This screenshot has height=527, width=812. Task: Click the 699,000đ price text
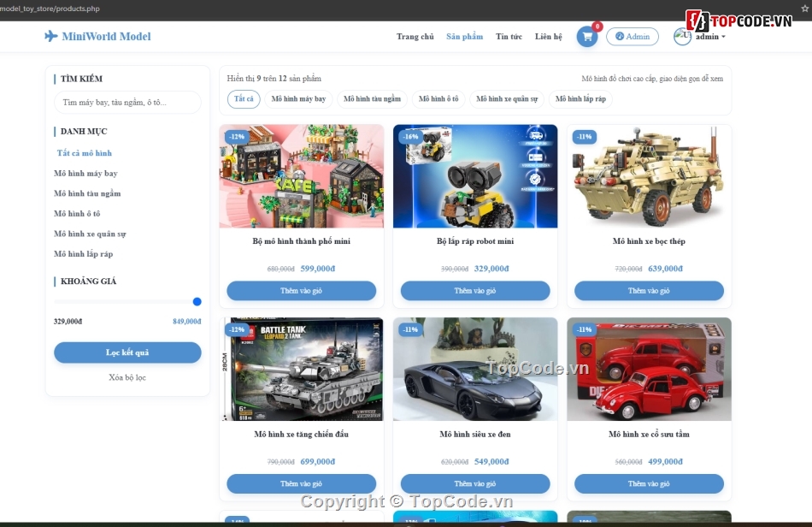318,461
